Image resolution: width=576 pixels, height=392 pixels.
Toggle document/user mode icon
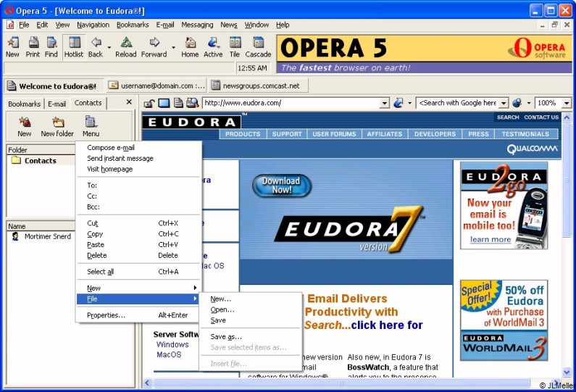(178, 103)
